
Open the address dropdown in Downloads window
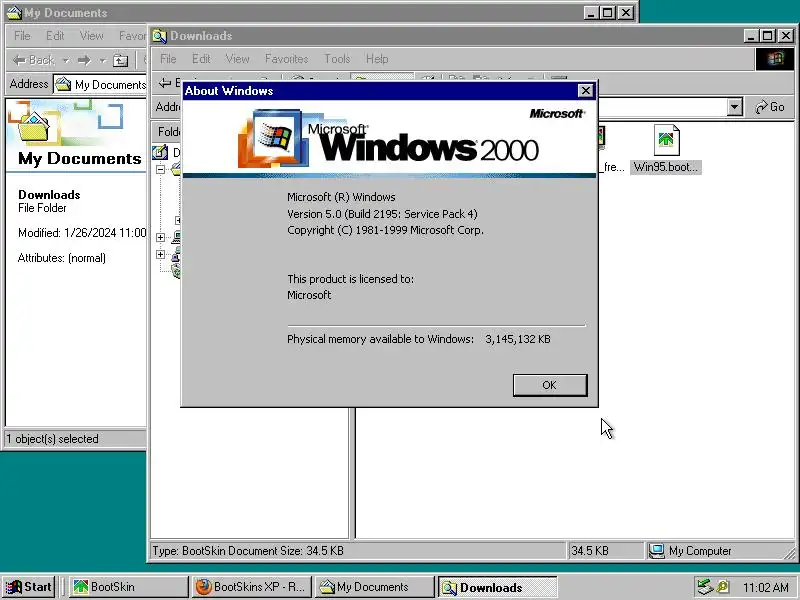pos(734,107)
